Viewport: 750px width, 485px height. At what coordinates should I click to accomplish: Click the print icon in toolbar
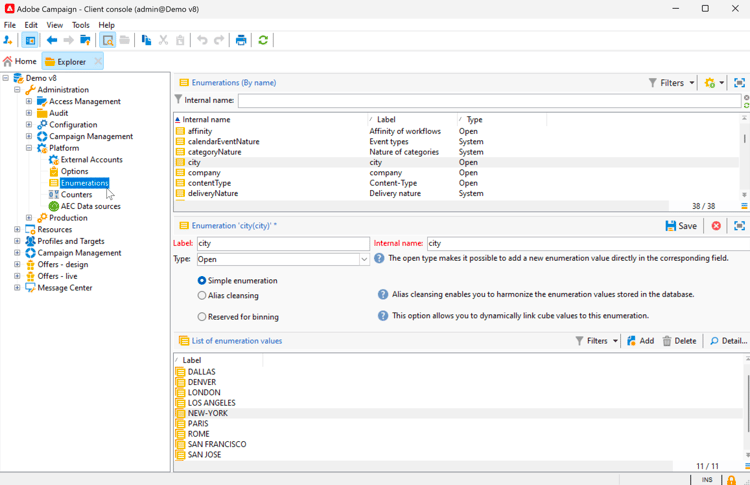point(241,40)
